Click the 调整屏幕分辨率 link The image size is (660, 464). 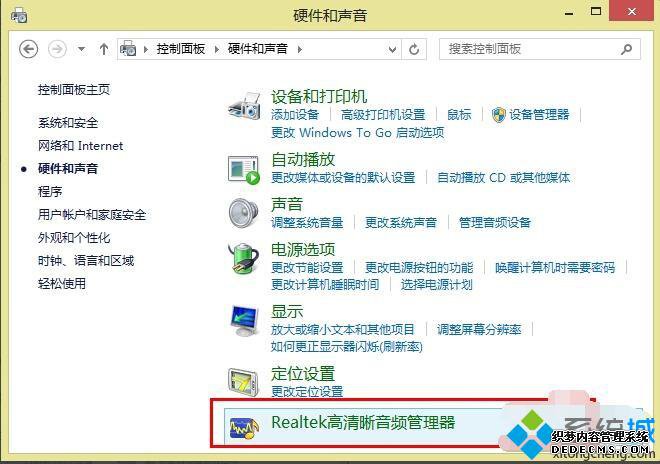(479, 329)
